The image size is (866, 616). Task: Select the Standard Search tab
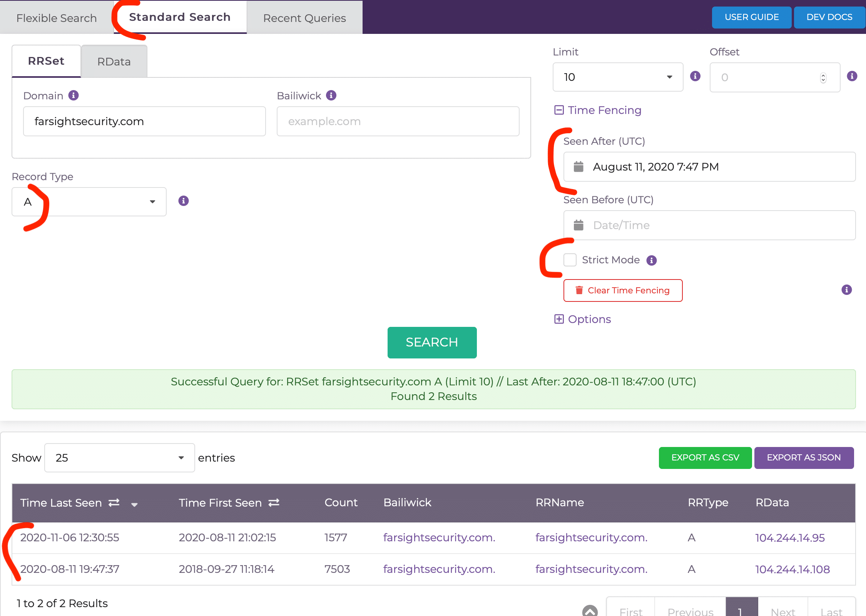click(180, 17)
